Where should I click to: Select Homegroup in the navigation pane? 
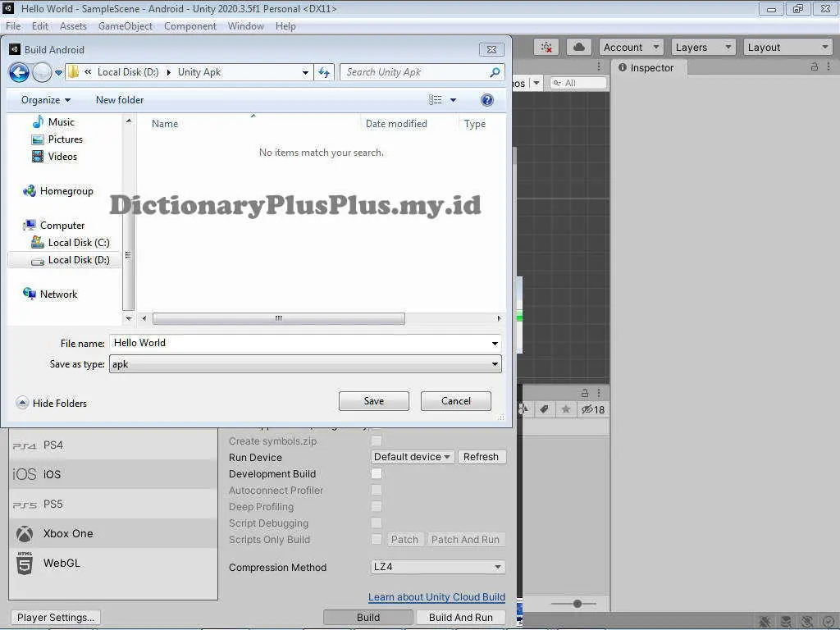click(x=58, y=190)
